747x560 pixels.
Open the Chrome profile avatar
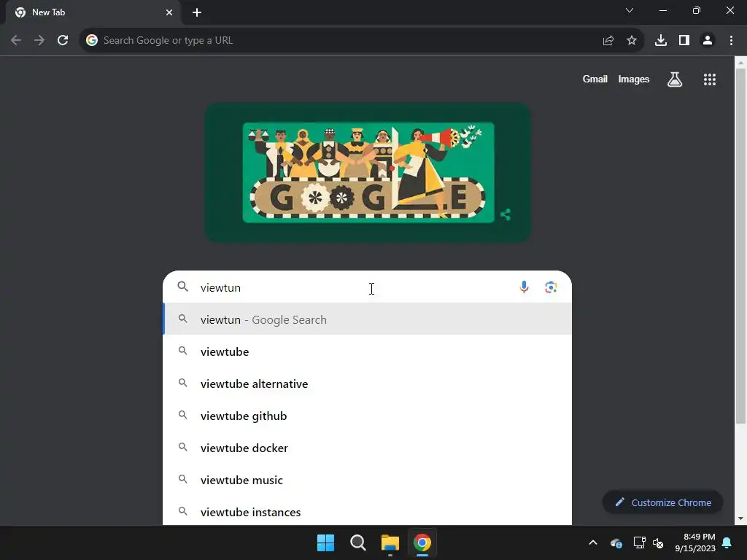(x=708, y=41)
